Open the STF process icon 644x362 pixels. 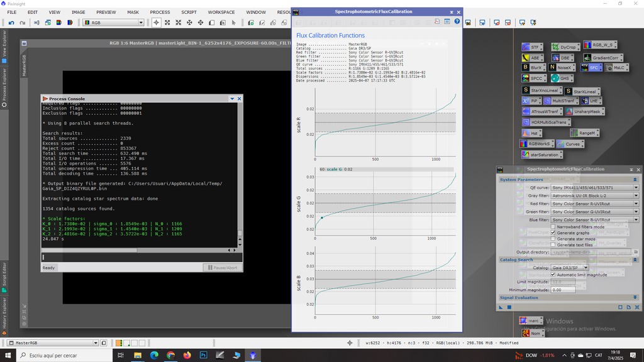(x=532, y=47)
